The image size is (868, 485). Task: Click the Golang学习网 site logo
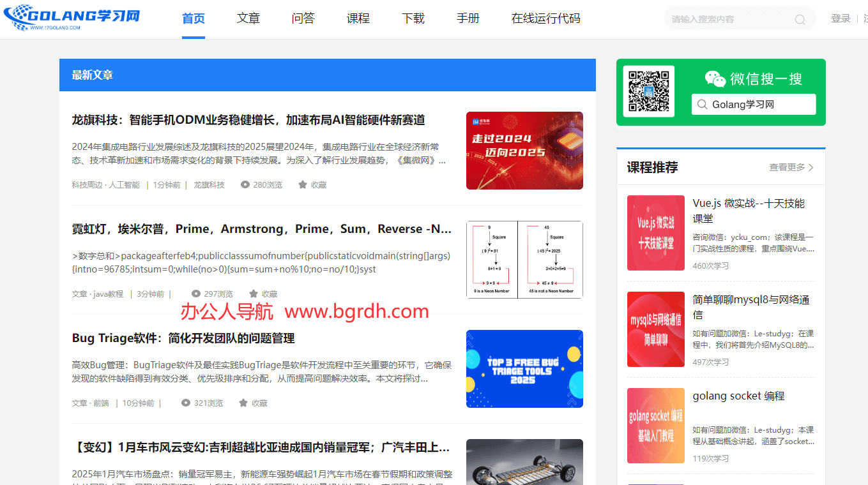[x=72, y=18]
